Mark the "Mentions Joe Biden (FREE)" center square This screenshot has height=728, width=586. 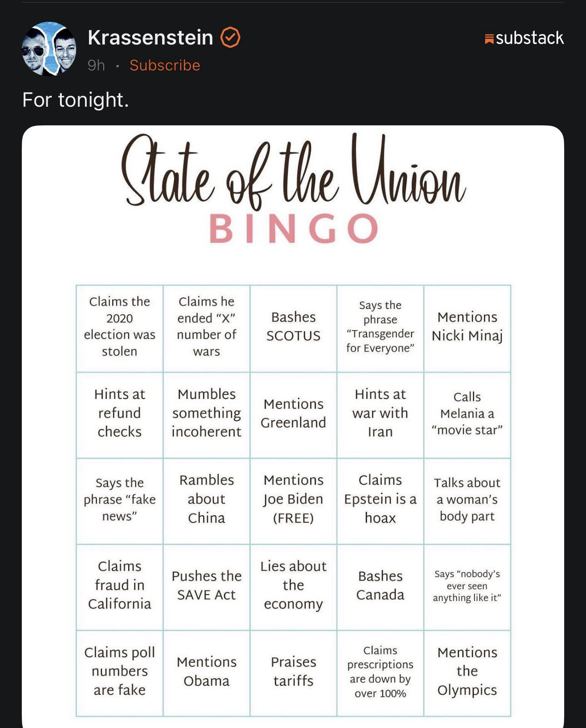click(x=293, y=499)
